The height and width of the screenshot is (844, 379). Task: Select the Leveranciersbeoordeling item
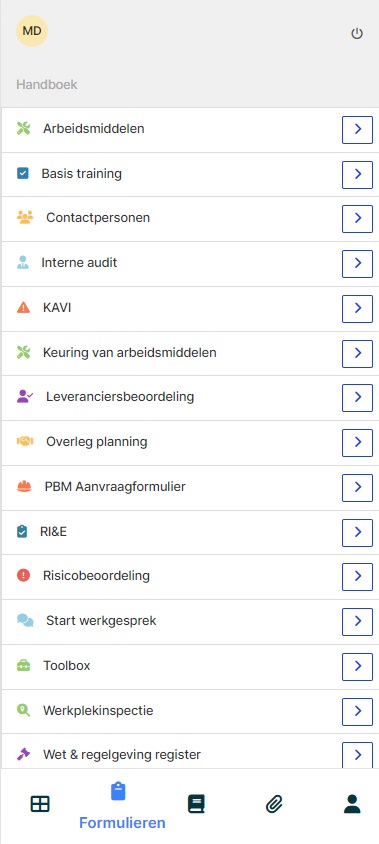tap(190, 398)
